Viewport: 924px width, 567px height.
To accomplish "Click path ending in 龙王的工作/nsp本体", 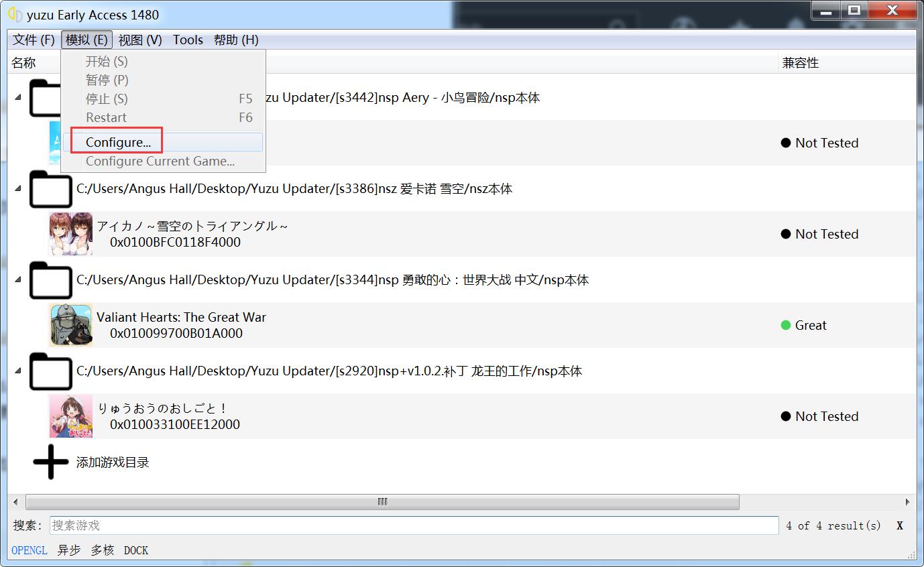I will (x=329, y=371).
